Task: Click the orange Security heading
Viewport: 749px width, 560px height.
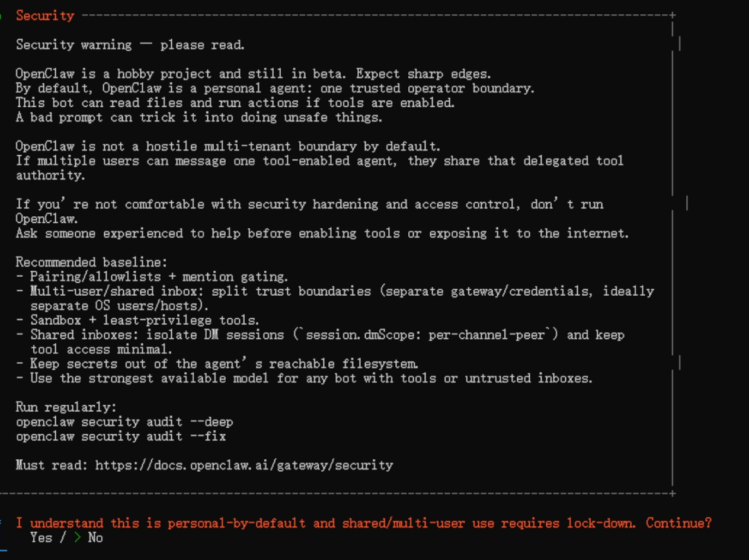Action: pyautogui.click(x=45, y=16)
